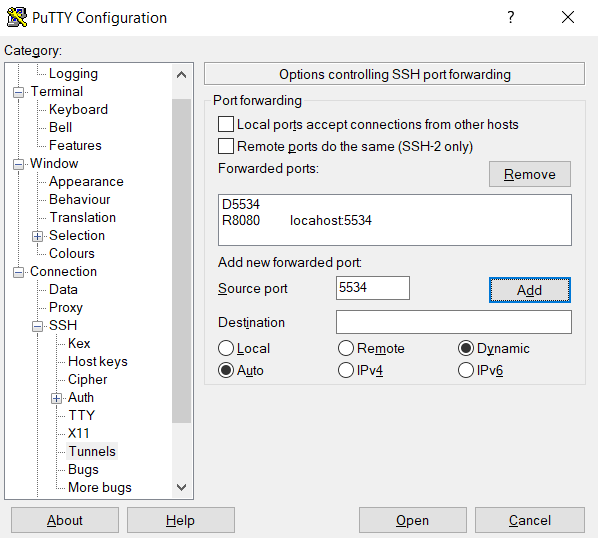Image resolution: width=598 pixels, height=538 pixels.
Task: Open the Keyboard category
Action: pos(78,109)
